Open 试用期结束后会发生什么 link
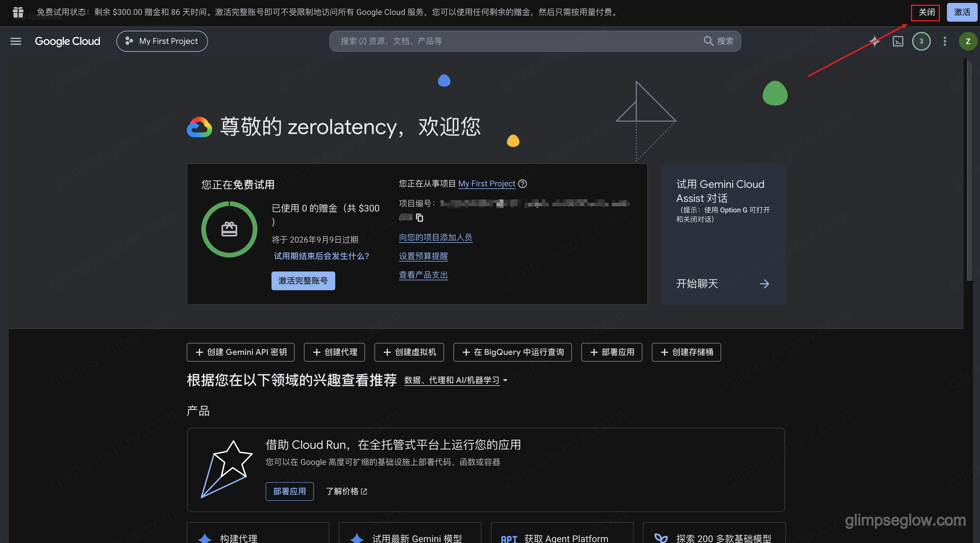 [x=321, y=256]
